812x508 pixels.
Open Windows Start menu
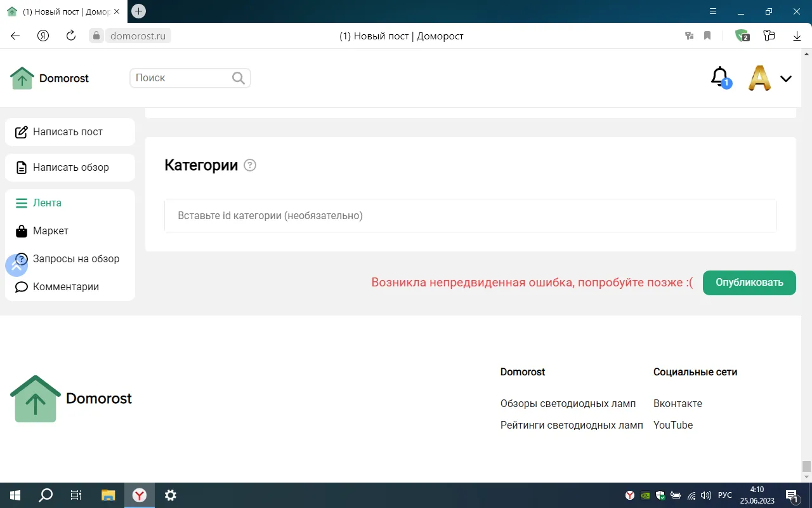[x=15, y=495]
